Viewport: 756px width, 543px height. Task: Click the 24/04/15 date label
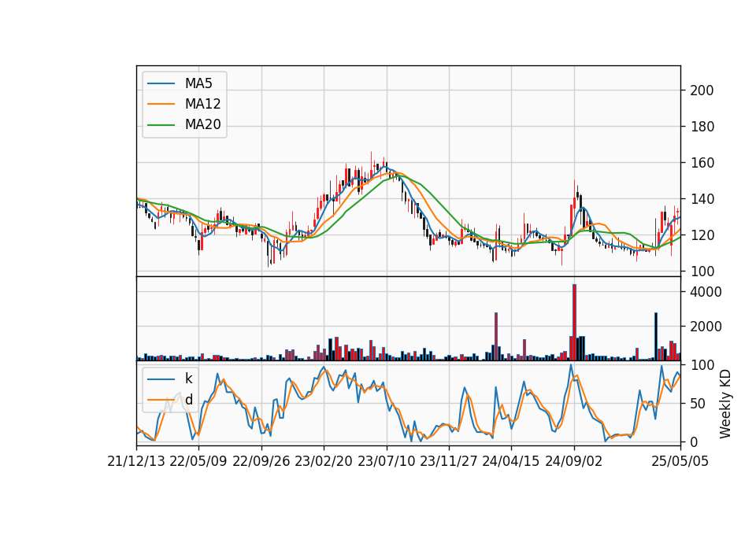[x=511, y=462]
